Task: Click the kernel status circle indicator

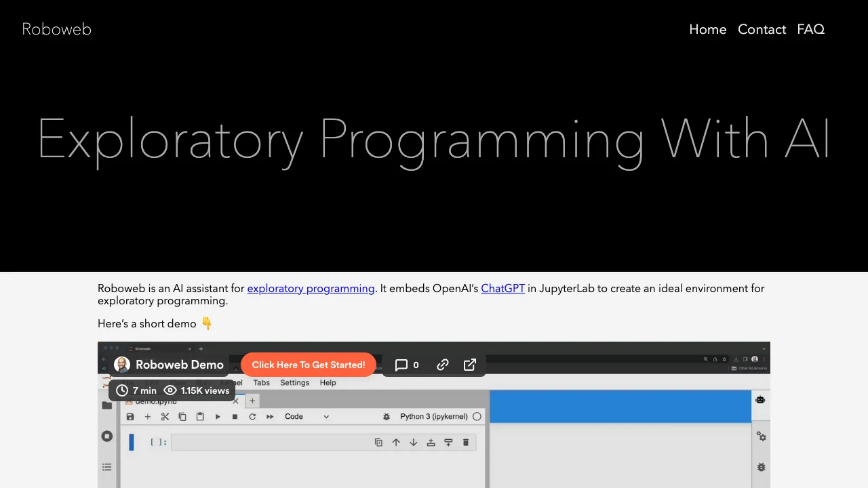Action: 477,417
